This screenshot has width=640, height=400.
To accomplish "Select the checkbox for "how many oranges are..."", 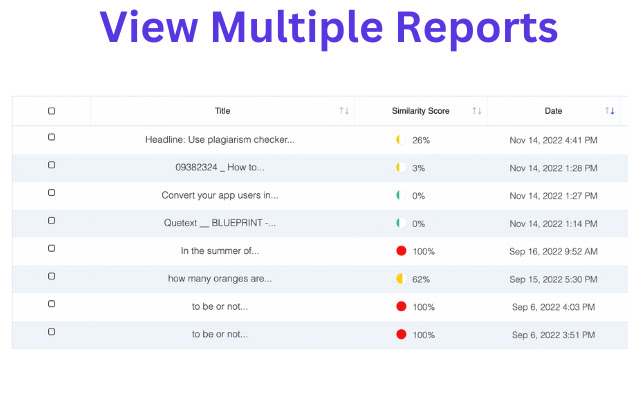I will (x=52, y=275).
